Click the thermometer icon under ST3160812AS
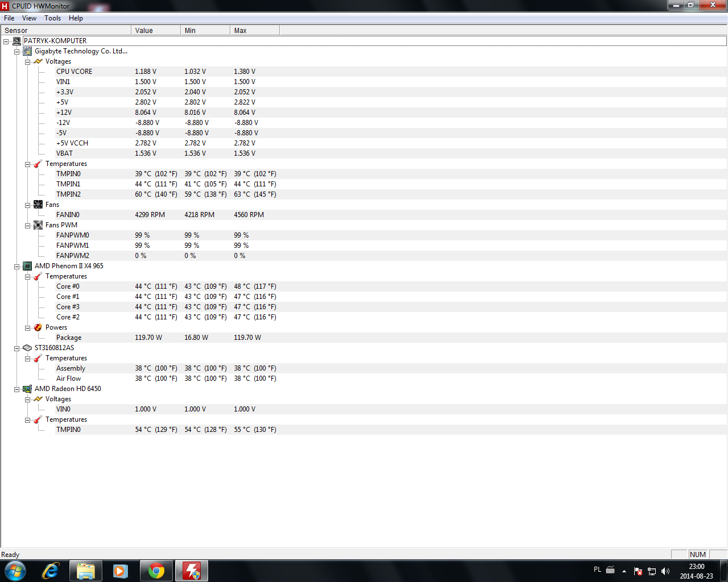728x582 pixels. 38,358
